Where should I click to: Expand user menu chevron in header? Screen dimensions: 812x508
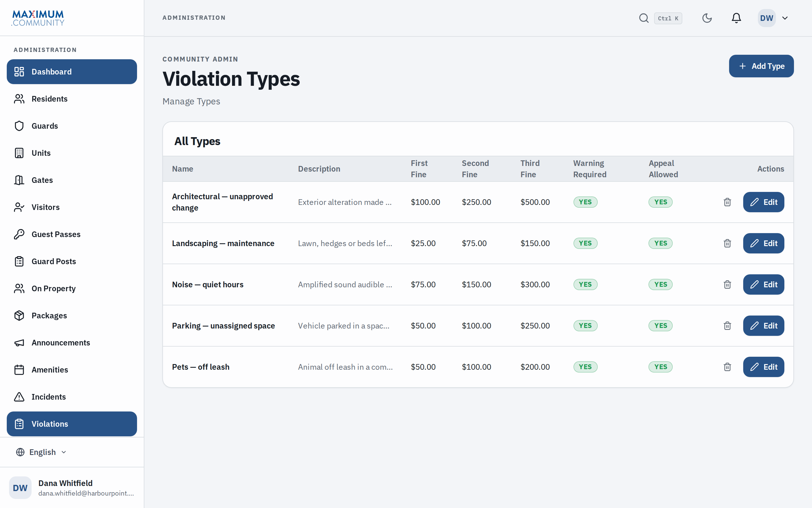tap(785, 18)
